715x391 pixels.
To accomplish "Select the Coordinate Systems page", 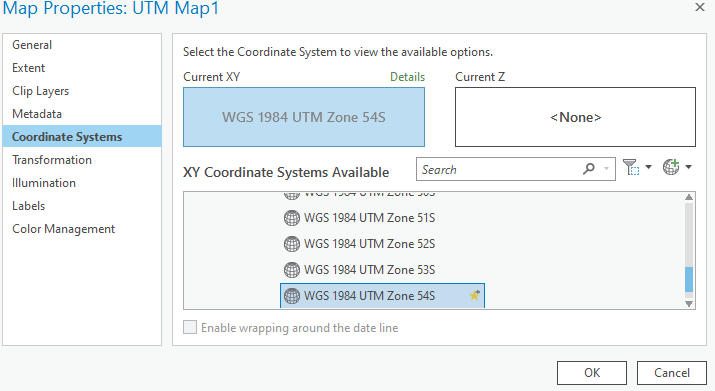I will [x=82, y=136].
